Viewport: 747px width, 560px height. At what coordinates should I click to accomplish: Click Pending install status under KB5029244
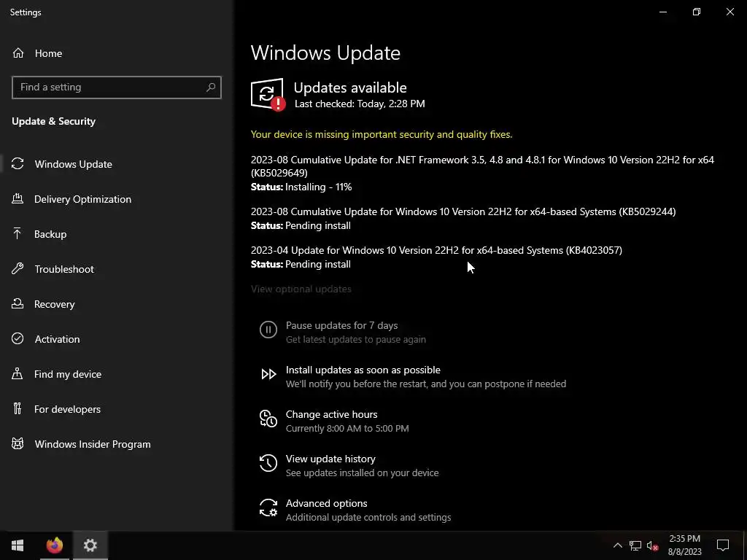click(318, 225)
